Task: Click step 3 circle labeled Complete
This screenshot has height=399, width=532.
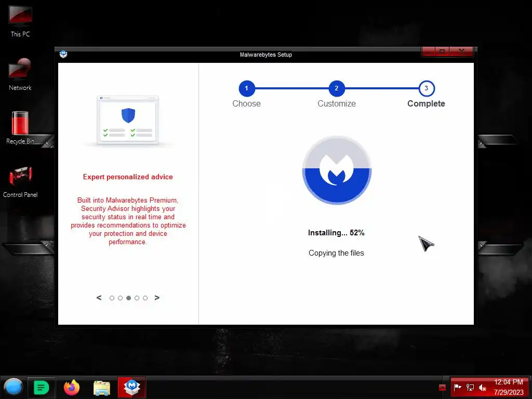Action: [x=427, y=88]
